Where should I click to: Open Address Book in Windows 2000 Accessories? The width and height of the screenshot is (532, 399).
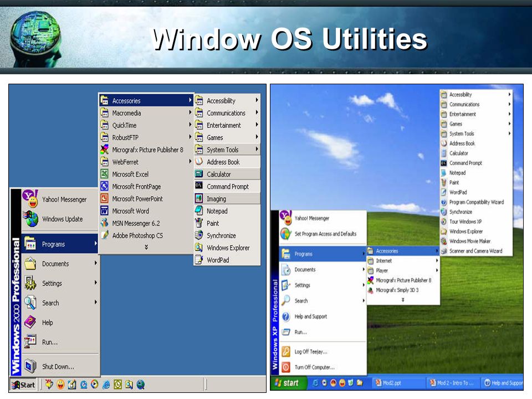(x=227, y=162)
